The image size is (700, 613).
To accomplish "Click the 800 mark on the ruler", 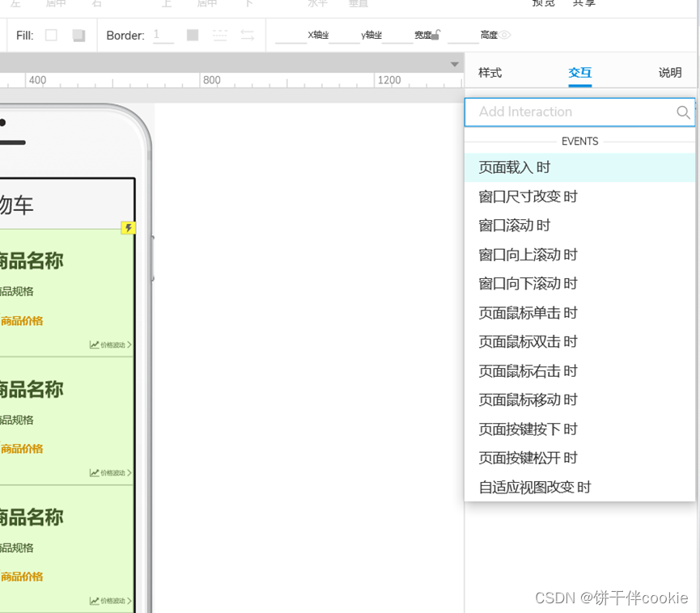I will (211, 80).
